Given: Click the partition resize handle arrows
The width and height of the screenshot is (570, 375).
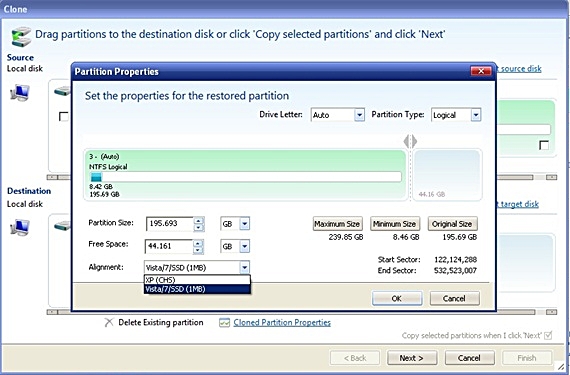Looking at the screenshot, I should pyautogui.click(x=410, y=141).
